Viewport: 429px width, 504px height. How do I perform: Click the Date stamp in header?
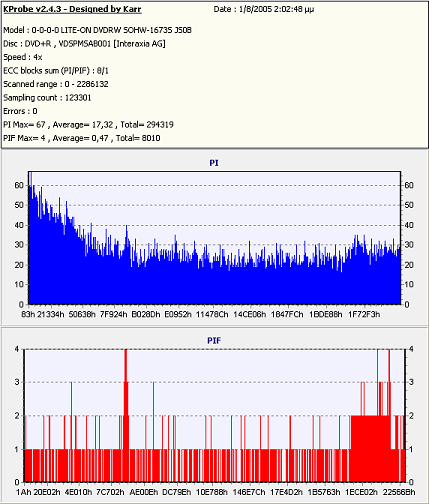pos(264,9)
